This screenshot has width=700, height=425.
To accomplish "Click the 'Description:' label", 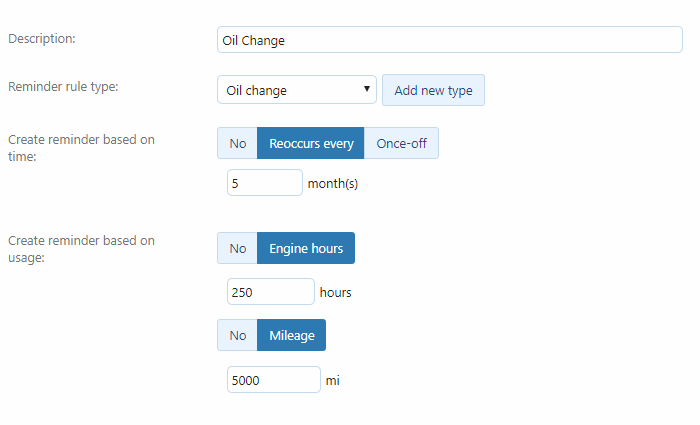I will click(x=42, y=39).
